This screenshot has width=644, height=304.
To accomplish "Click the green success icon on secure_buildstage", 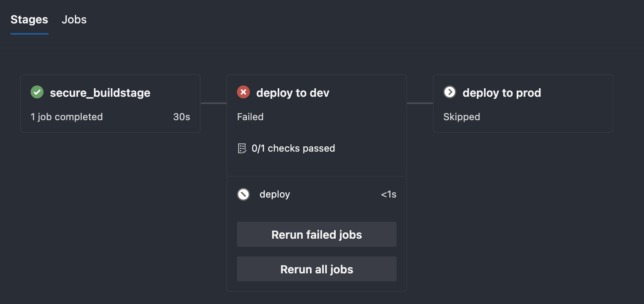I will point(37,92).
